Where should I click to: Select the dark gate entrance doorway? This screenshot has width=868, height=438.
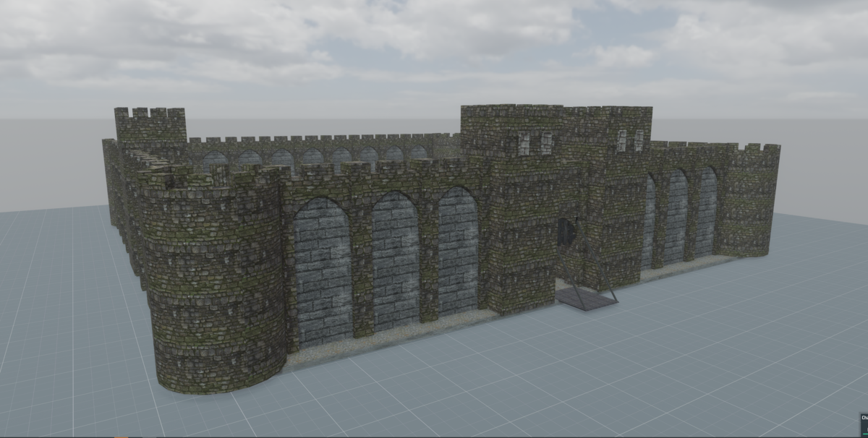tap(566, 235)
